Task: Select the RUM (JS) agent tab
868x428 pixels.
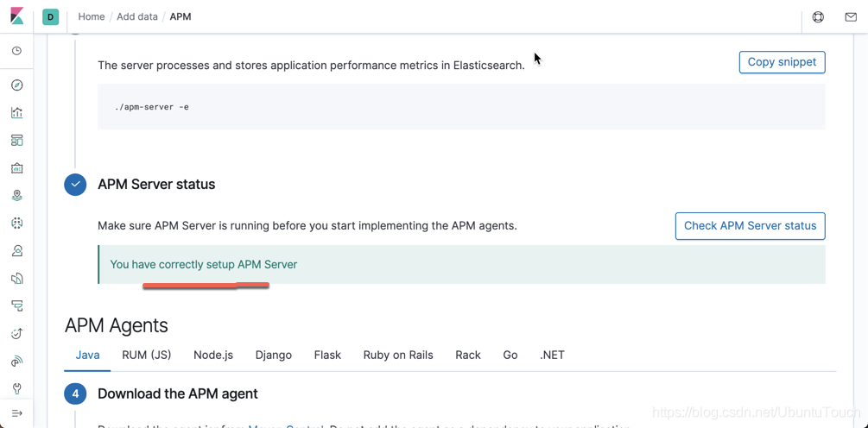Action: [x=147, y=355]
